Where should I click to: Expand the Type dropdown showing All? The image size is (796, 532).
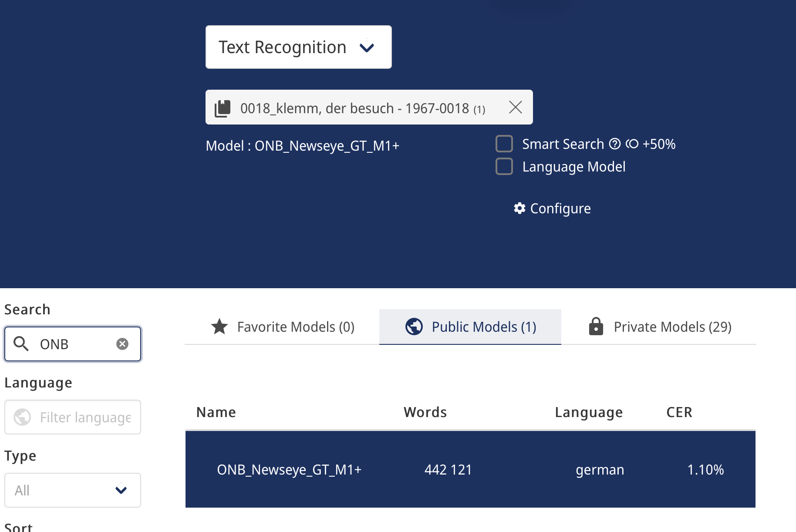coord(73,490)
